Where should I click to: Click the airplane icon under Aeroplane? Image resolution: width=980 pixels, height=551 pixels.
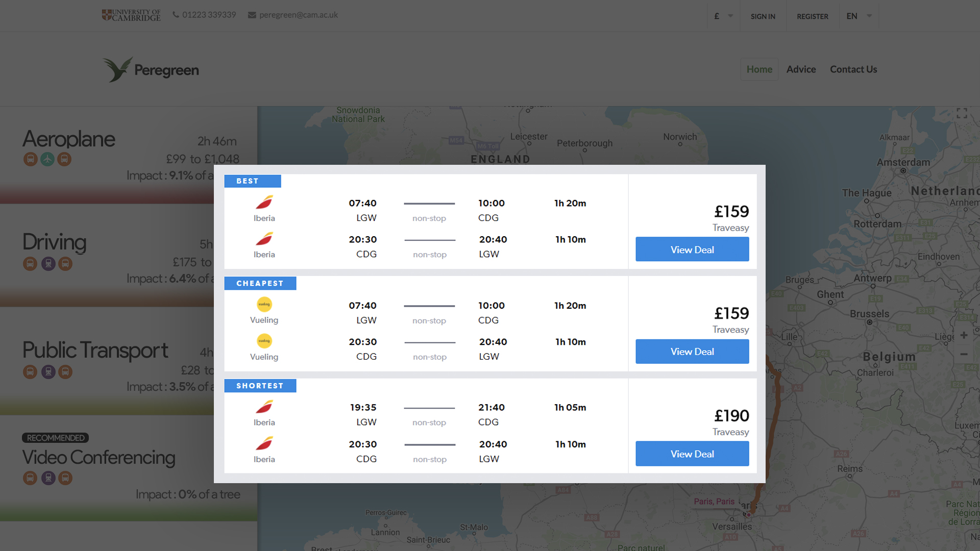pos(47,159)
